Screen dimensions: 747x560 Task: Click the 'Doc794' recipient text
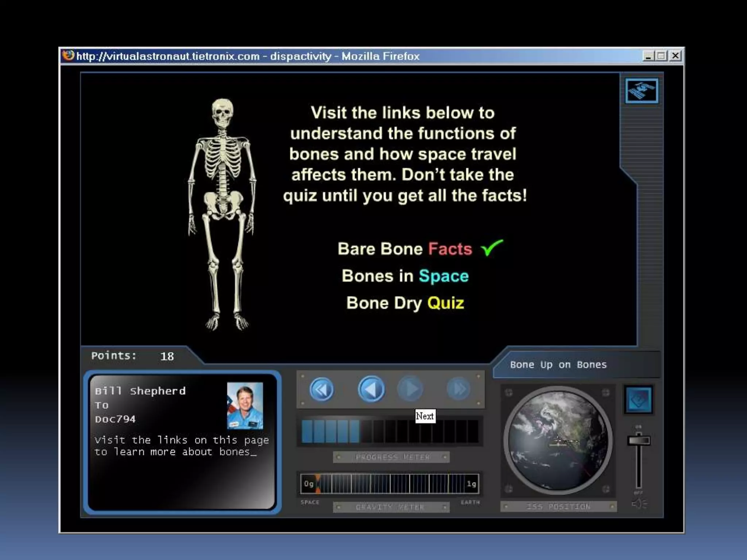click(x=115, y=419)
